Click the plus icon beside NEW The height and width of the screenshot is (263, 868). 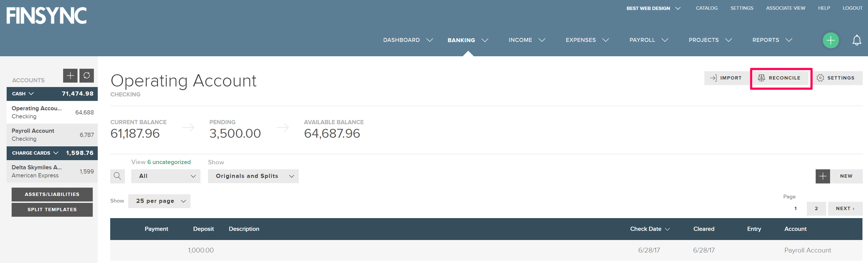coord(823,176)
